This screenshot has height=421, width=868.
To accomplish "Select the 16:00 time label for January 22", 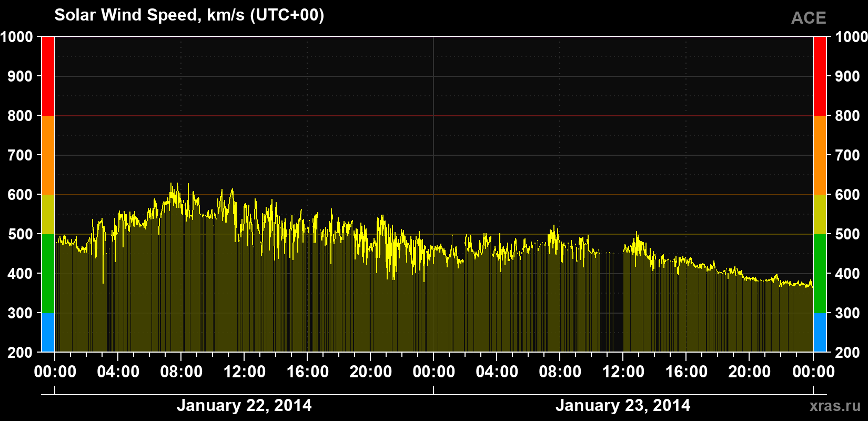I will [x=308, y=372].
